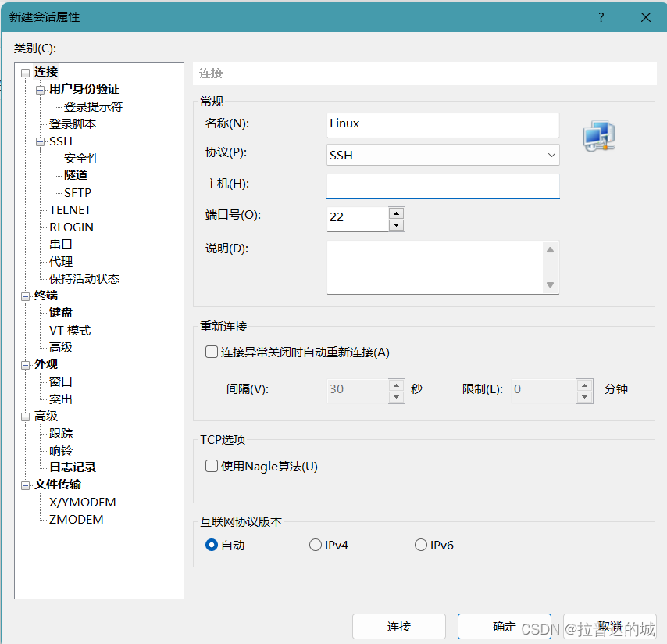The height and width of the screenshot is (644, 667).
Task: Click the help question mark icon
Action: [601, 17]
